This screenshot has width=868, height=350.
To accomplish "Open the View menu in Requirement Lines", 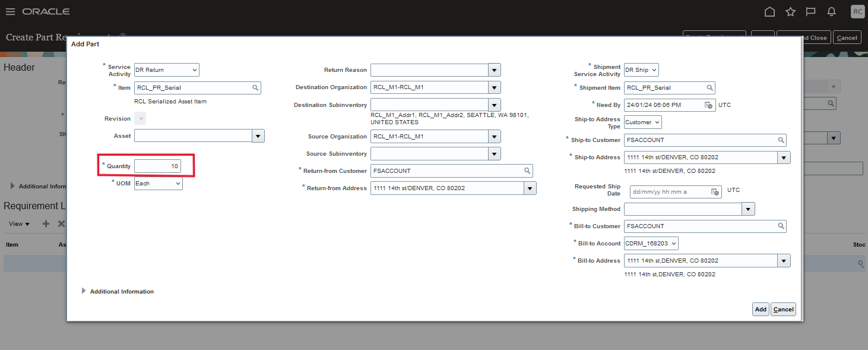I will (19, 224).
